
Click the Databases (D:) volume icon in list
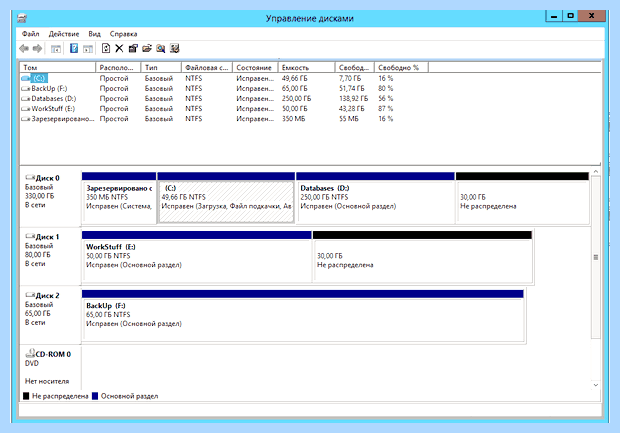26,98
